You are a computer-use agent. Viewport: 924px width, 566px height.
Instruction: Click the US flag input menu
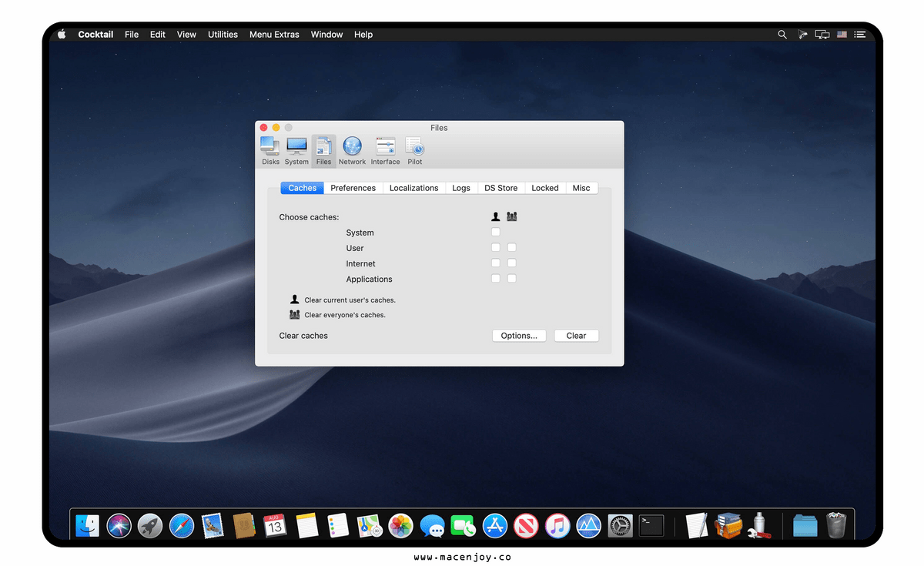tap(842, 35)
